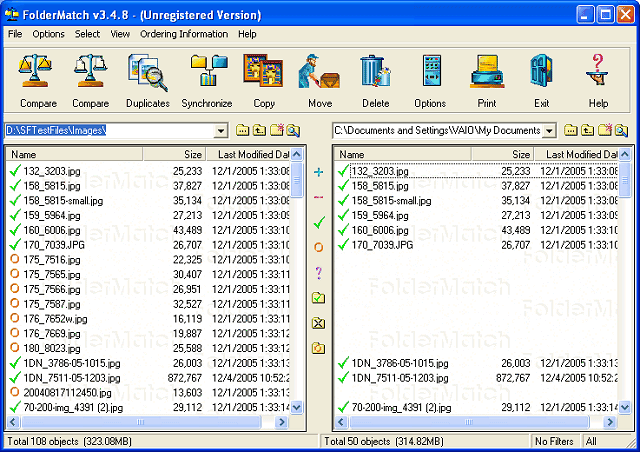Click the Delete trash can icon
Screen dimensions: 640x452
point(376,81)
